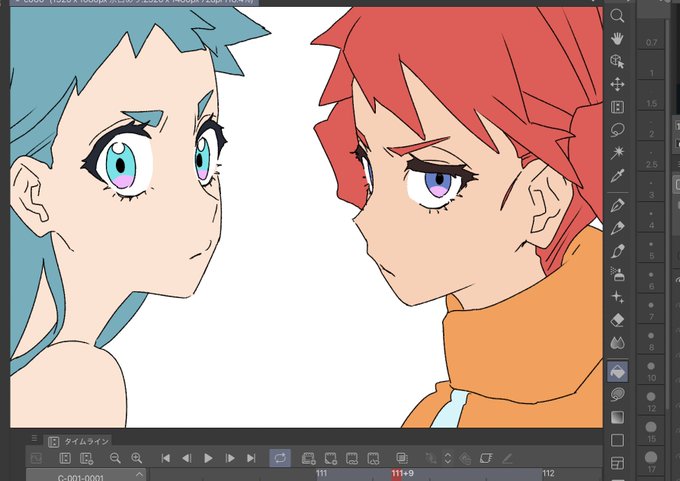Click the timeline add-with-plus icon

point(87,458)
